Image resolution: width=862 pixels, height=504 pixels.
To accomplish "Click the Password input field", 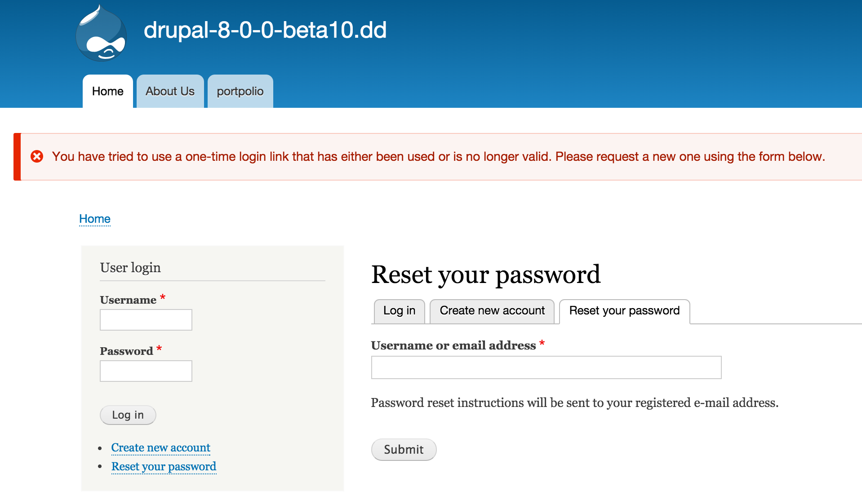I will [x=146, y=371].
